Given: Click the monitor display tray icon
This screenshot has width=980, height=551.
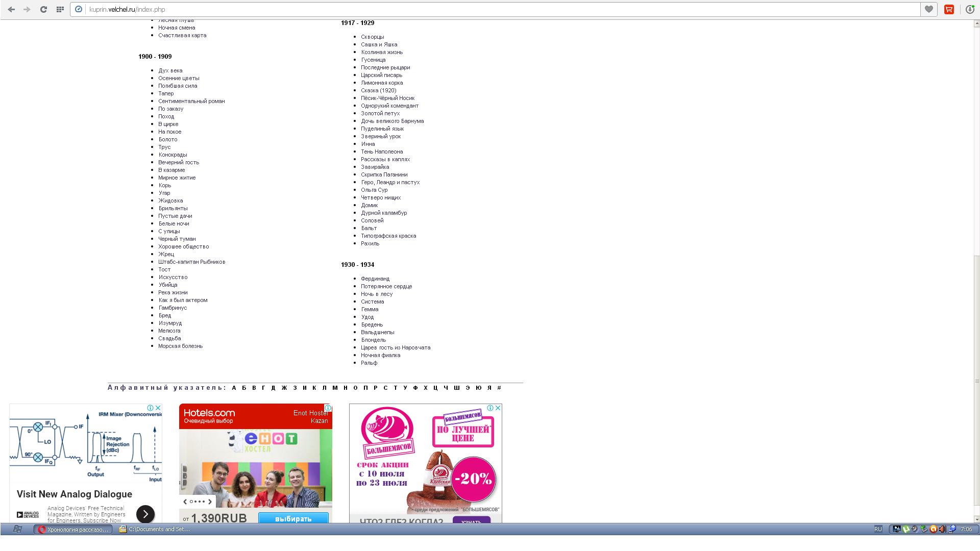Looking at the screenshot, I should point(896,529).
